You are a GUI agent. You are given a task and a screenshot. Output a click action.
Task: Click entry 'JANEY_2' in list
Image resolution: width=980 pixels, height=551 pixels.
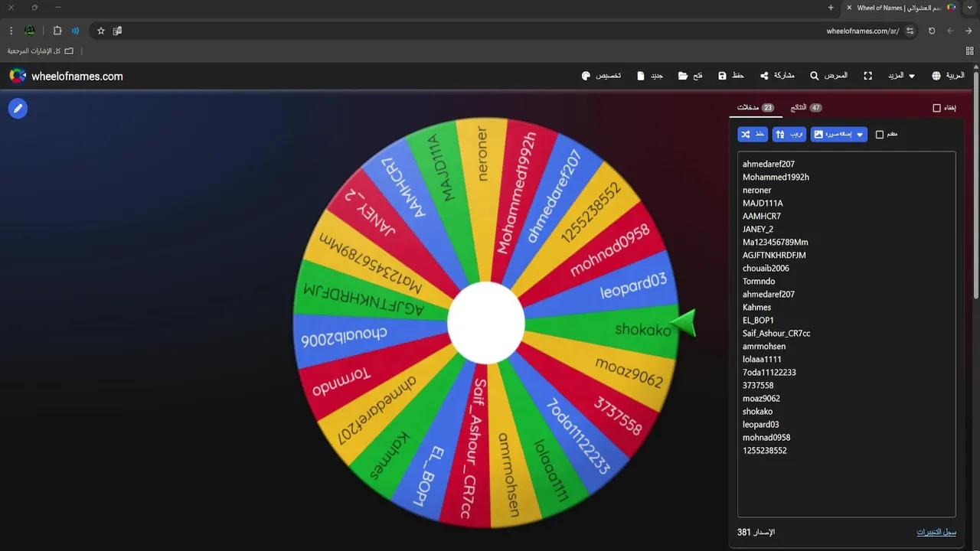point(758,230)
